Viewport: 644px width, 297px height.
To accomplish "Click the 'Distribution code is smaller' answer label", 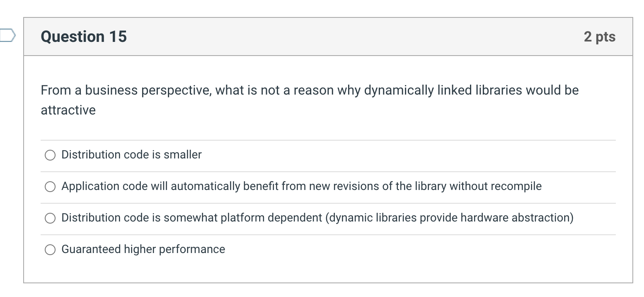I will 131,155.
